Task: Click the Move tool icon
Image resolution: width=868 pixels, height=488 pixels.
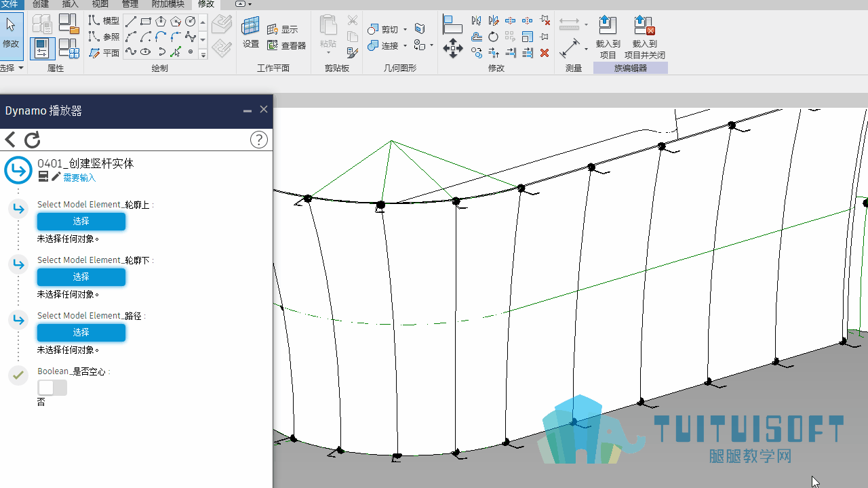Action: [x=453, y=47]
